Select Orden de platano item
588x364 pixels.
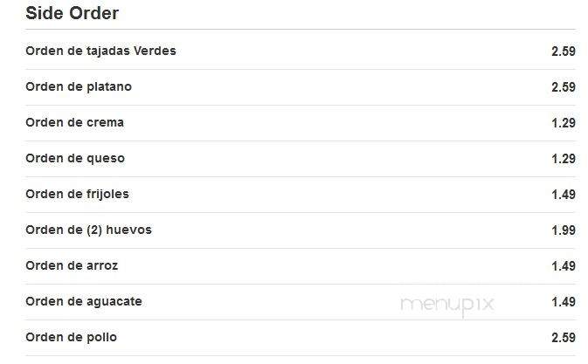coord(79,87)
